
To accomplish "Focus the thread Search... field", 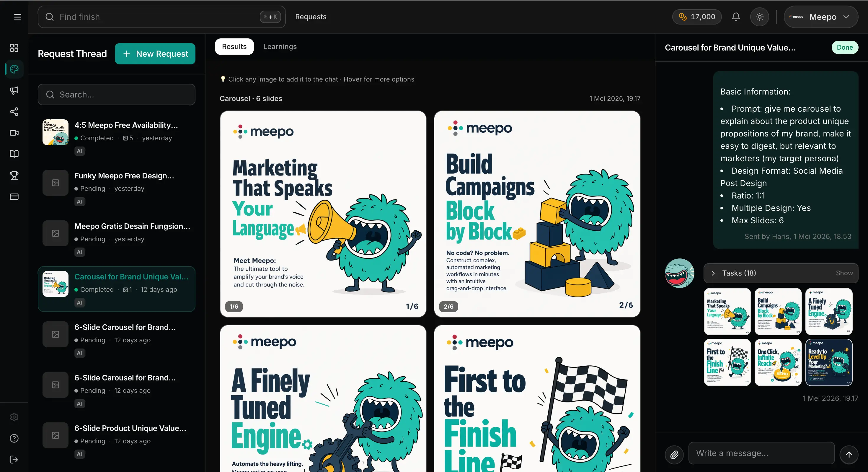I will [117, 95].
